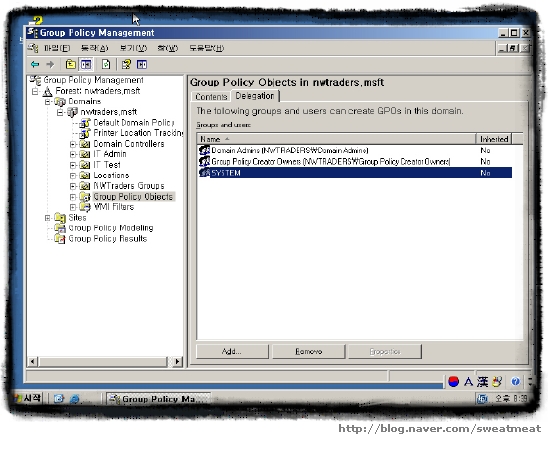Open the 파일(F) menu
Screen dimensions: 548x450
coord(57,48)
